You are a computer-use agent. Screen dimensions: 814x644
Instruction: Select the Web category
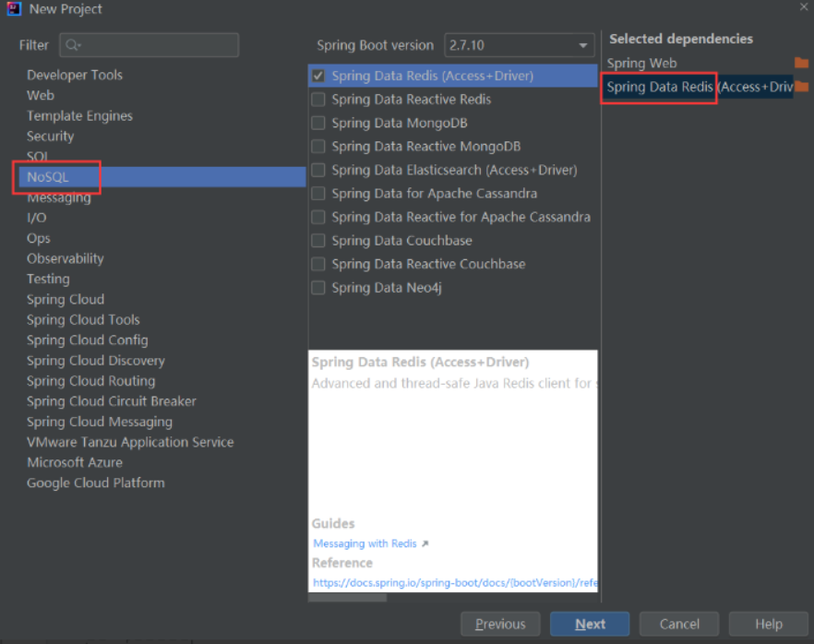pyautogui.click(x=41, y=95)
